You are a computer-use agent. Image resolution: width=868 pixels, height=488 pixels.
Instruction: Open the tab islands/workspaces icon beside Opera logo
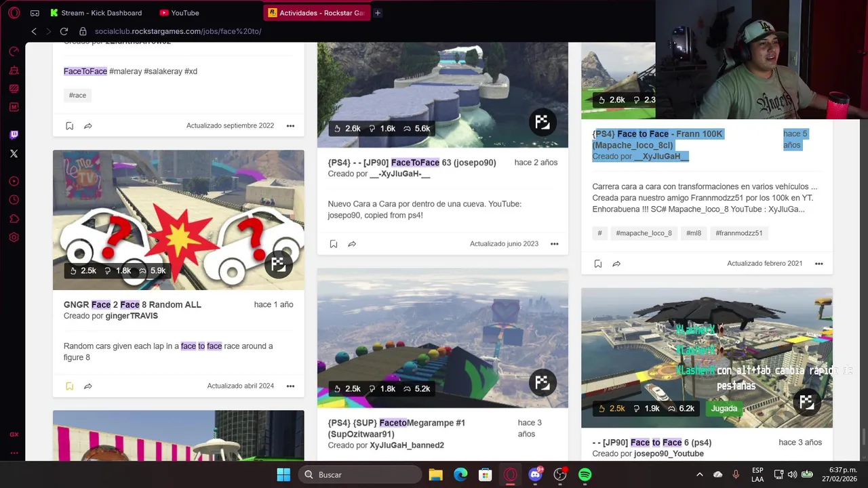tap(35, 13)
